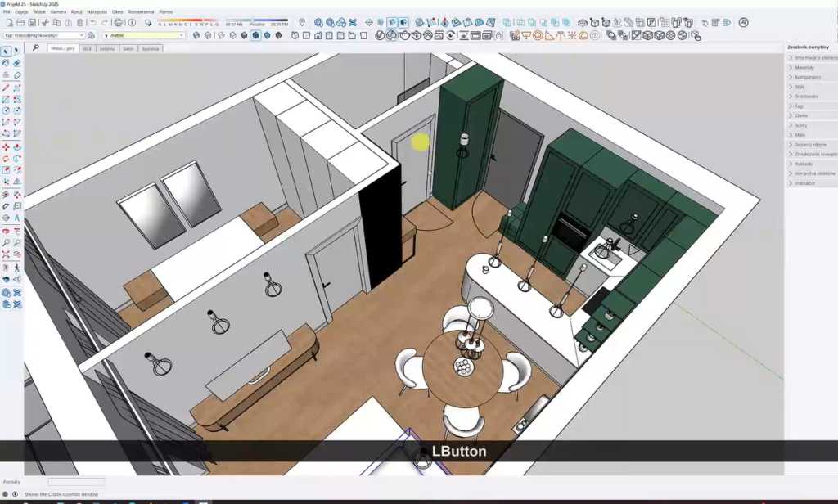Select the arrow Select tool

tap(6, 52)
